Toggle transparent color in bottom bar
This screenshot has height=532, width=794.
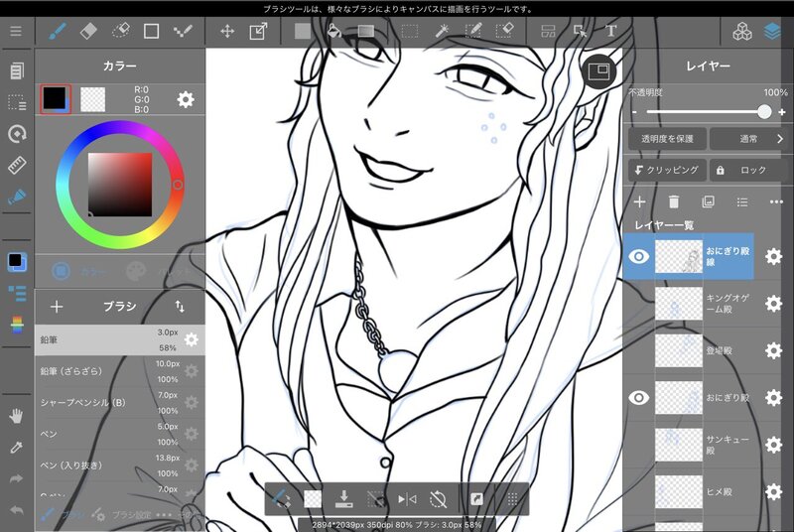313,499
